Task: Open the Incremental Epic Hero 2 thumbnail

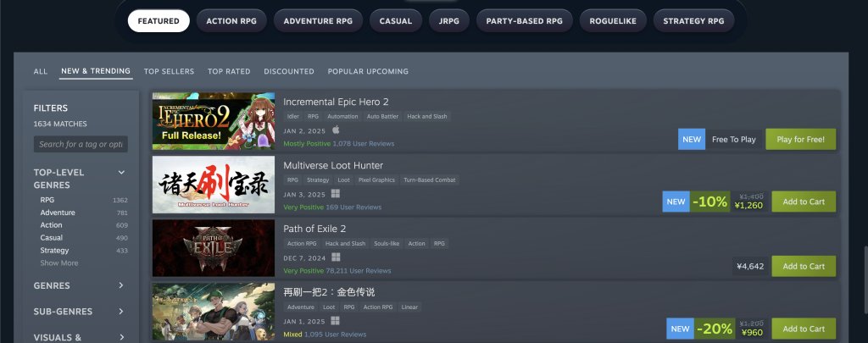Action: coord(214,121)
